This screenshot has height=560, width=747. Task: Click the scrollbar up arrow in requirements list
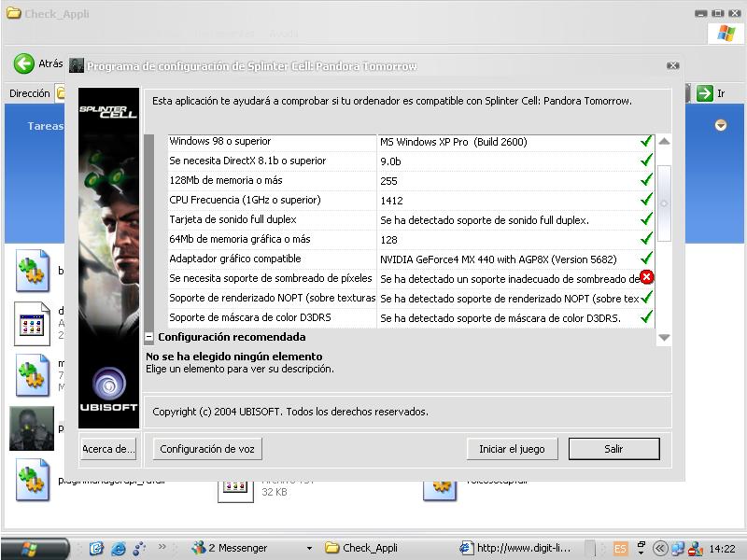click(664, 142)
